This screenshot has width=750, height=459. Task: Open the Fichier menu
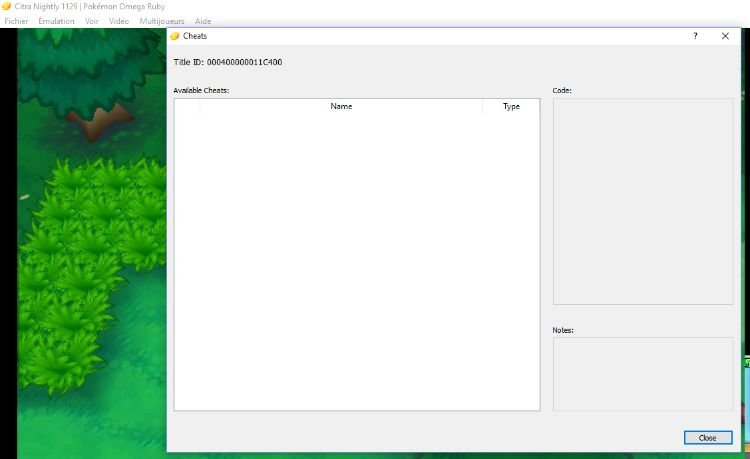[x=17, y=21]
